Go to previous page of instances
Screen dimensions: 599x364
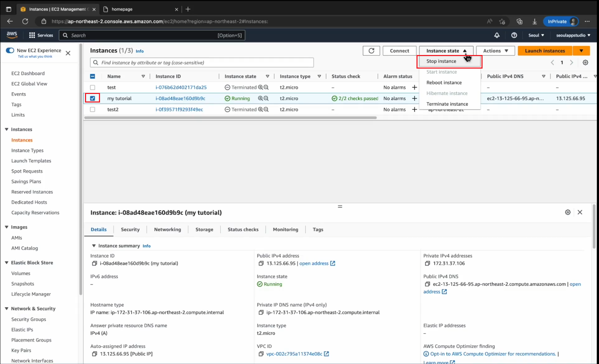click(x=552, y=63)
